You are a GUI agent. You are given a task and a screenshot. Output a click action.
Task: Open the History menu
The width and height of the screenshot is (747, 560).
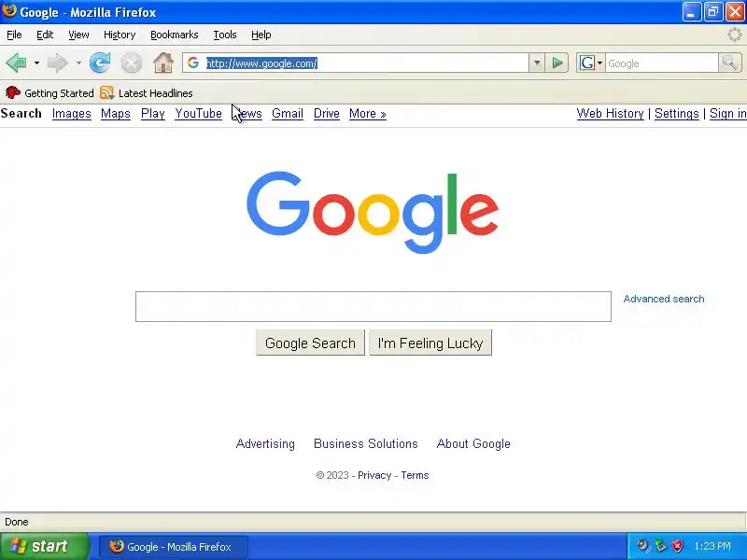click(x=120, y=35)
